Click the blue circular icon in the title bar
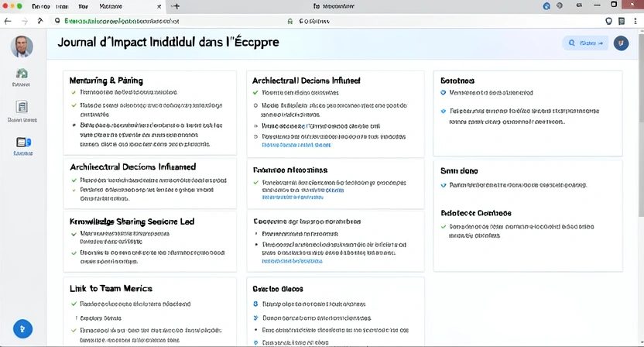 546,6
